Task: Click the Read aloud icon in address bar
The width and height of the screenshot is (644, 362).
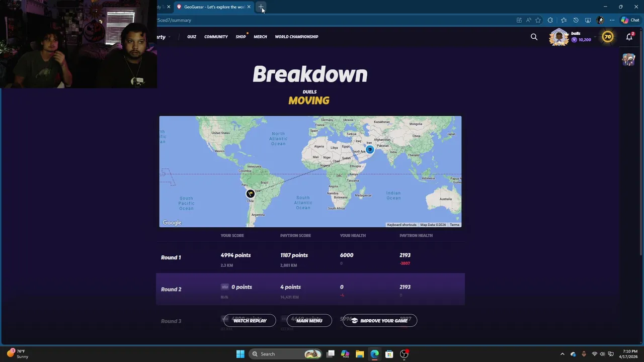Action: click(528, 20)
